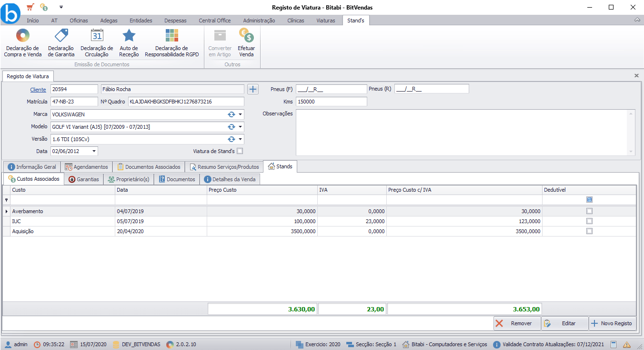The height and width of the screenshot is (350, 644).
Task: Open the Versão dropdown list
Action: coord(241,139)
